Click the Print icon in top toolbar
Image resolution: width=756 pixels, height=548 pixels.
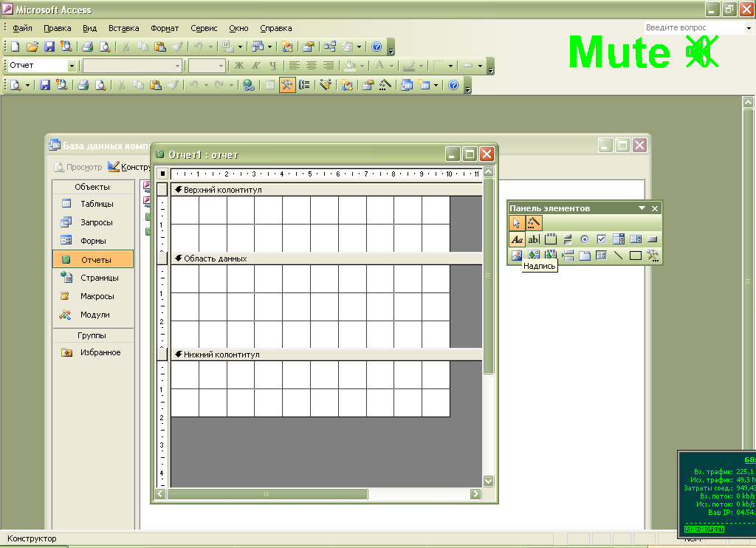click(x=87, y=47)
